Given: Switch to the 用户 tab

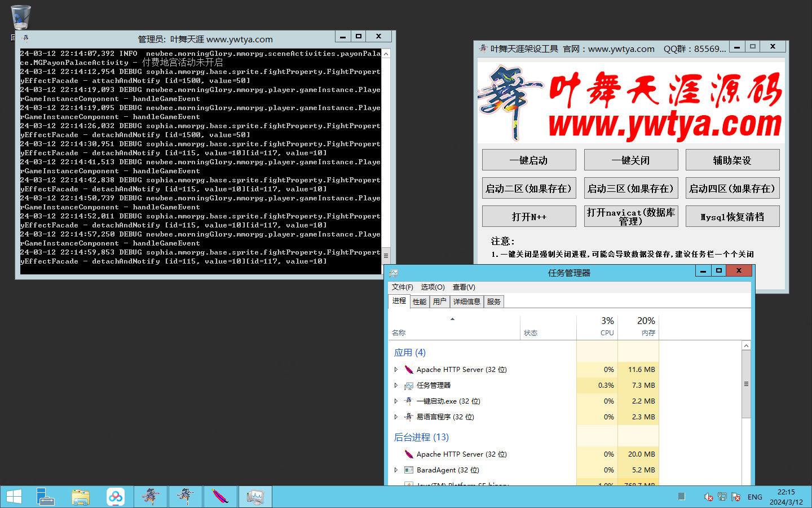Looking at the screenshot, I should (440, 302).
